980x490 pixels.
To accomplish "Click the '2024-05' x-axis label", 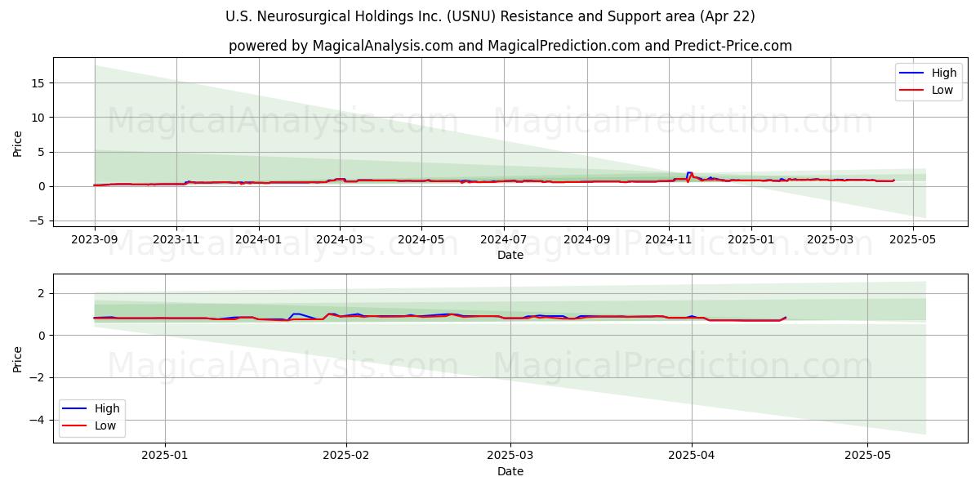I will coord(421,239).
